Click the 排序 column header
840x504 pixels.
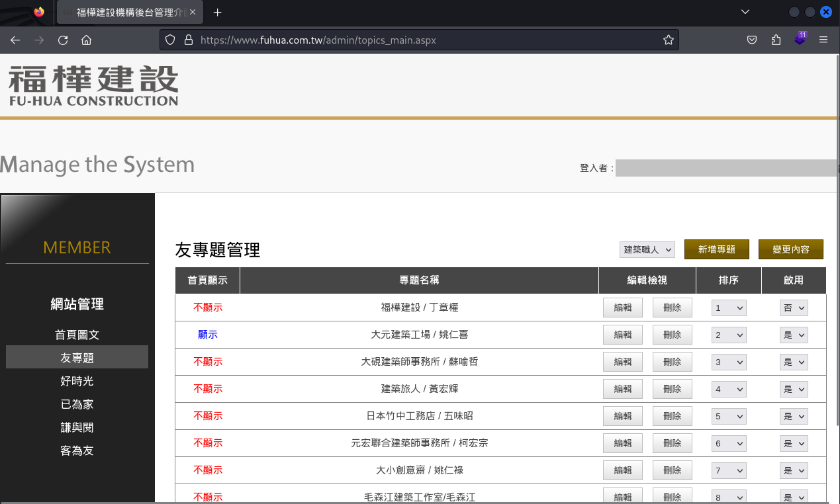[x=729, y=280]
